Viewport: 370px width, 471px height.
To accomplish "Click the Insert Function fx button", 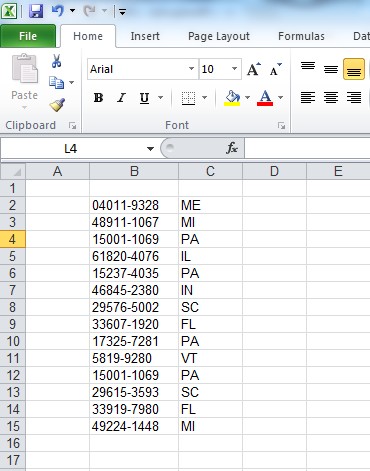I will (232, 148).
